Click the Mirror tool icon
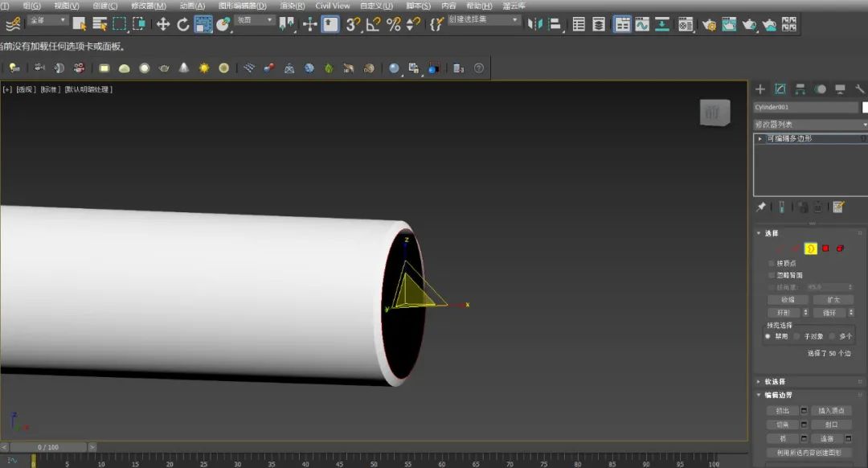The width and height of the screenshot is (868, 468). coord(534,24)
